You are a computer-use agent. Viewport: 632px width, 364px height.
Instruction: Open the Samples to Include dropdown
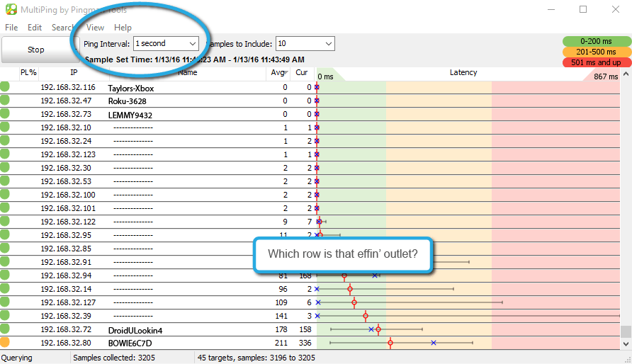[x=305, y=44]
